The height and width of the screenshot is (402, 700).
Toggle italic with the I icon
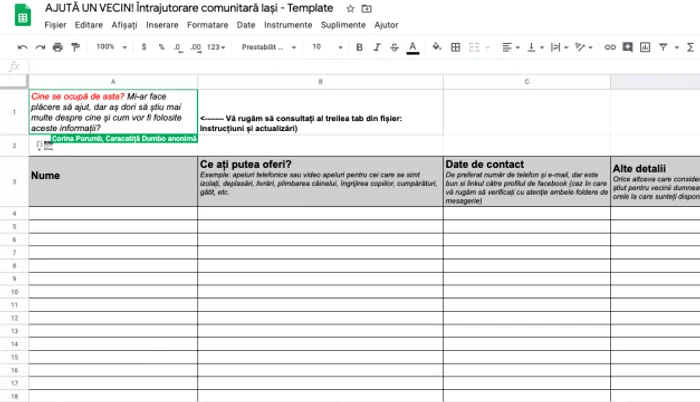click(377, 47)
